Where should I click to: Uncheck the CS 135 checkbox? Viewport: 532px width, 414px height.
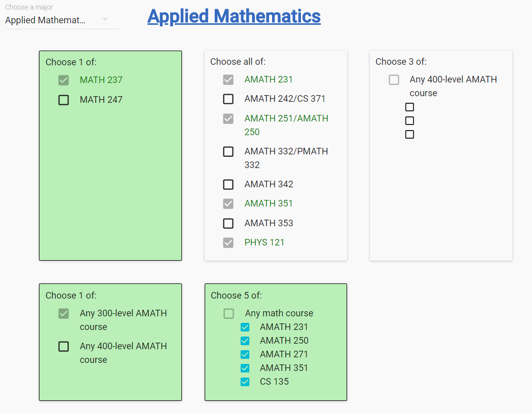245,382
